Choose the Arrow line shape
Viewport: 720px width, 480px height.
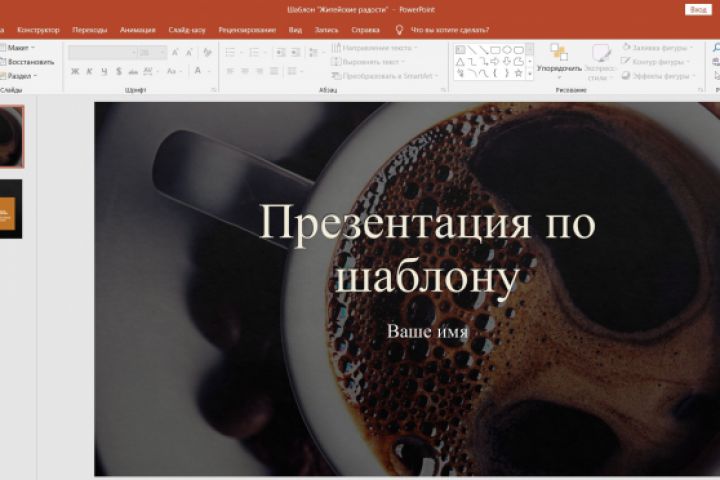coord(483,50)
